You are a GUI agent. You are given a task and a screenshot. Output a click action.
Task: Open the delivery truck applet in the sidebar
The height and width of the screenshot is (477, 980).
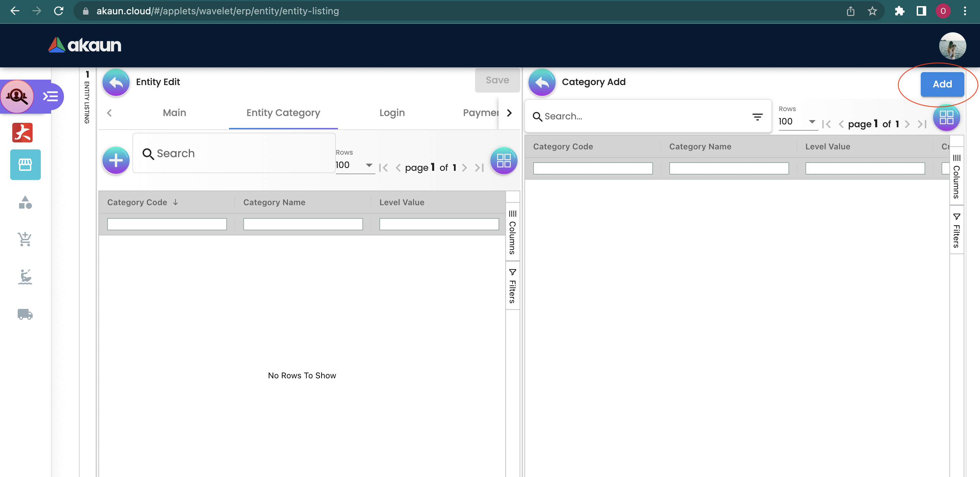coord(25,314)
